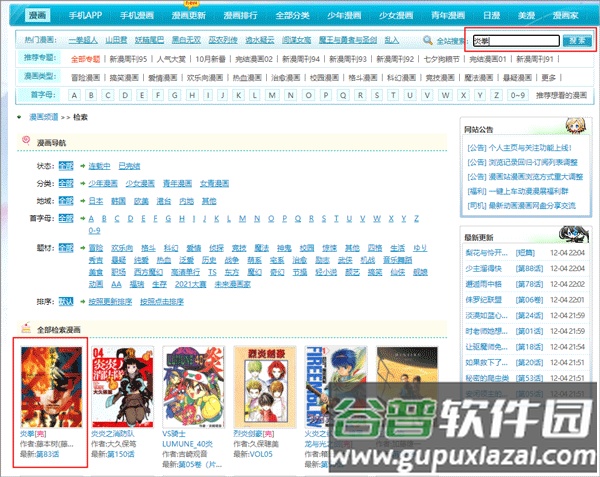Sort results by 按照更新排序
This screenshot has height=477, width=600.
pyautogui.click(x=108, y=300)
